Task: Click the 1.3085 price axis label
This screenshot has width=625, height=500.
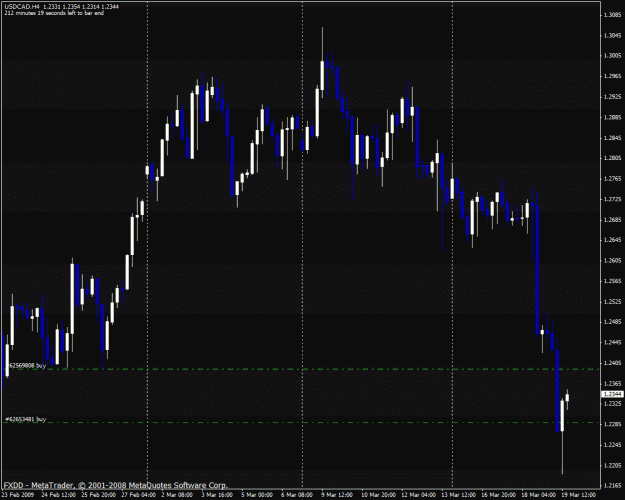Action: (x=613, y=15)
